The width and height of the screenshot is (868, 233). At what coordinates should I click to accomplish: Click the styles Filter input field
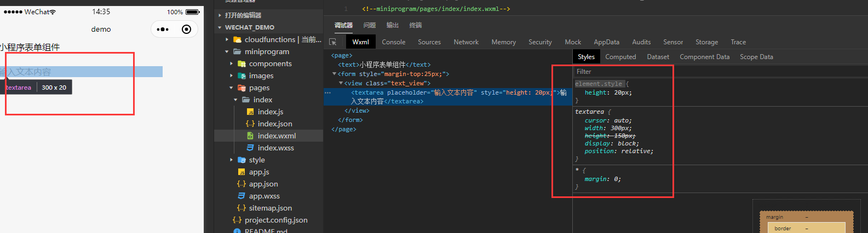(x=720, y=72)
